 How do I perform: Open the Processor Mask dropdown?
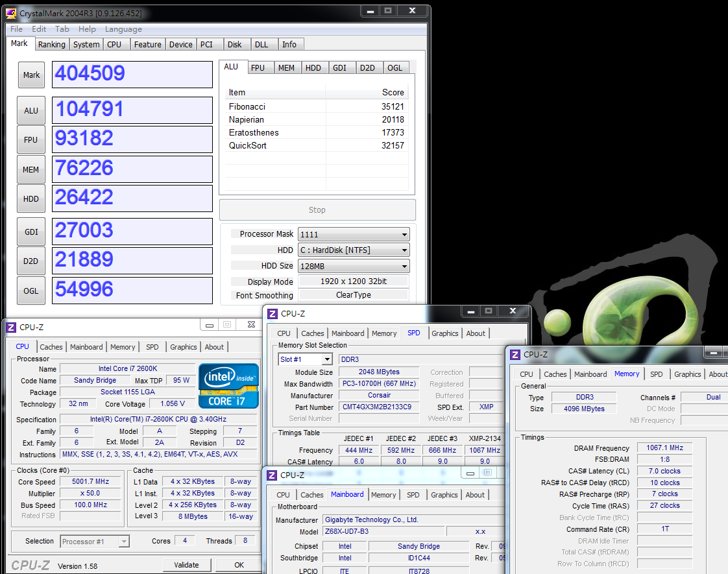(x=354, y=234)
